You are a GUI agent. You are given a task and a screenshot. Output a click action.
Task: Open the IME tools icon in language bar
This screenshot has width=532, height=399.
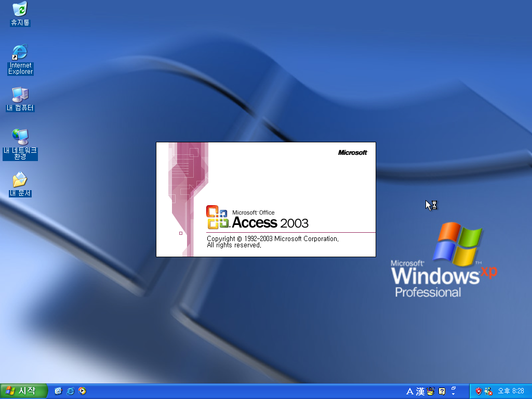point(431,392)
